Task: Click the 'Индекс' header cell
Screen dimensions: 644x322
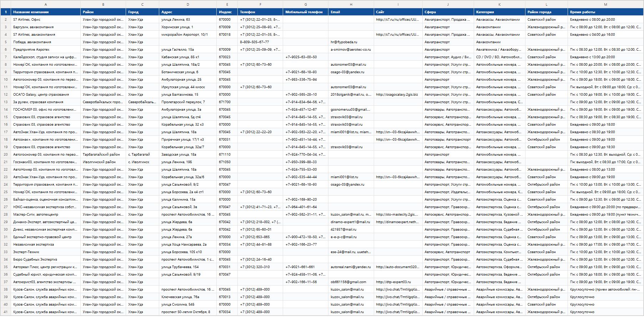Action: [x=227, y=12]
